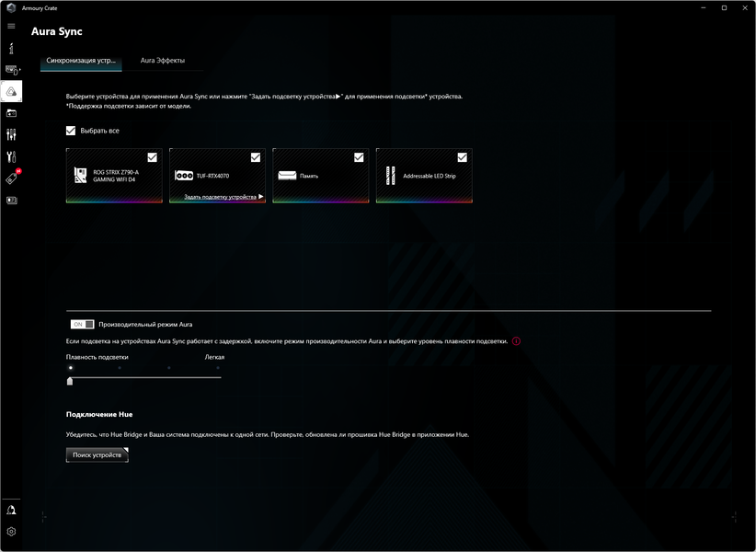Click the Поиск устройств button

97,455
